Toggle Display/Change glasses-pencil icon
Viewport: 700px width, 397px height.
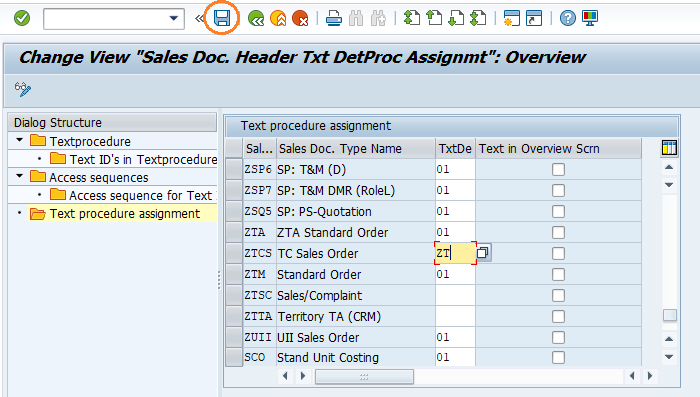click(x=23, y=89)
